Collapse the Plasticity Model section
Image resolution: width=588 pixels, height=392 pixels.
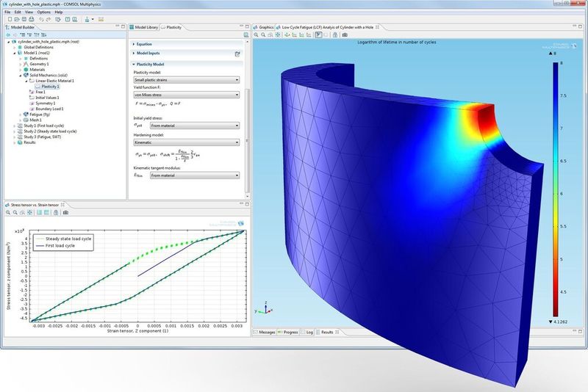pyautogui.click(x=134, y=64)
